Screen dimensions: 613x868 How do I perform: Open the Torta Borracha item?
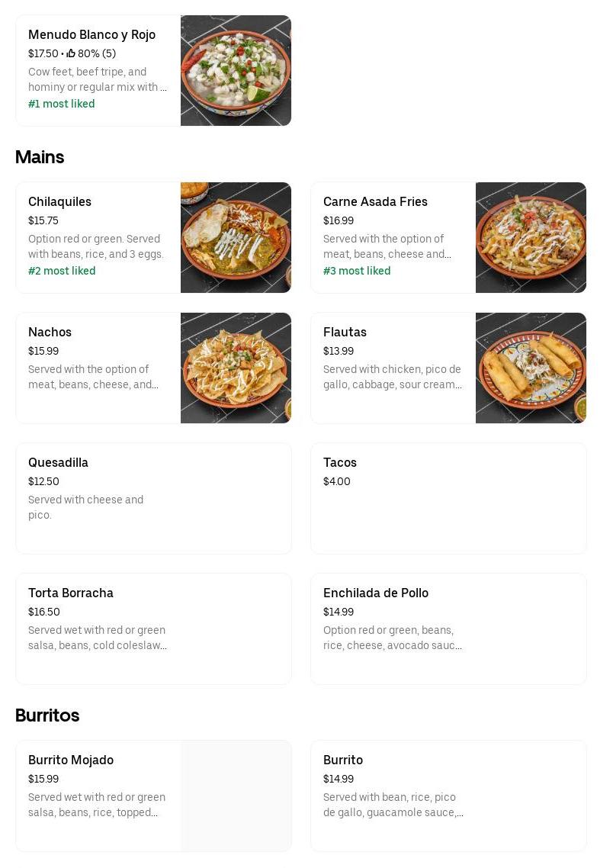click(153, 628)
